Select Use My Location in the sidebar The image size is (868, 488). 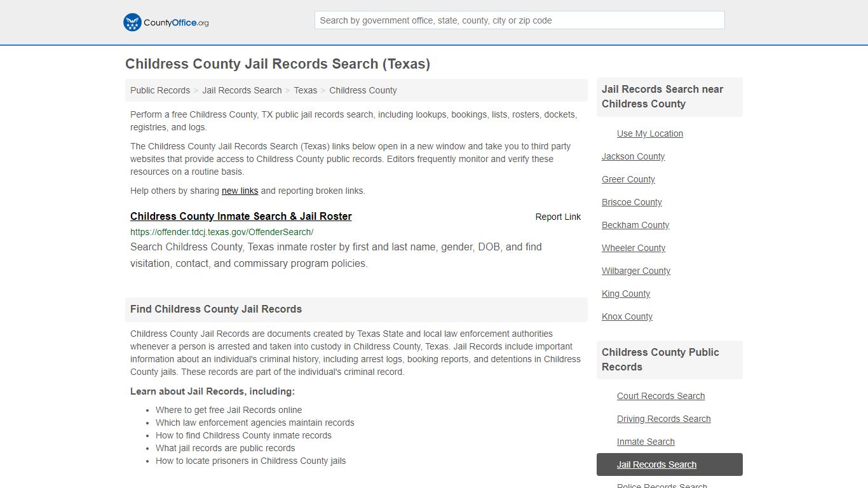point(650,133)
